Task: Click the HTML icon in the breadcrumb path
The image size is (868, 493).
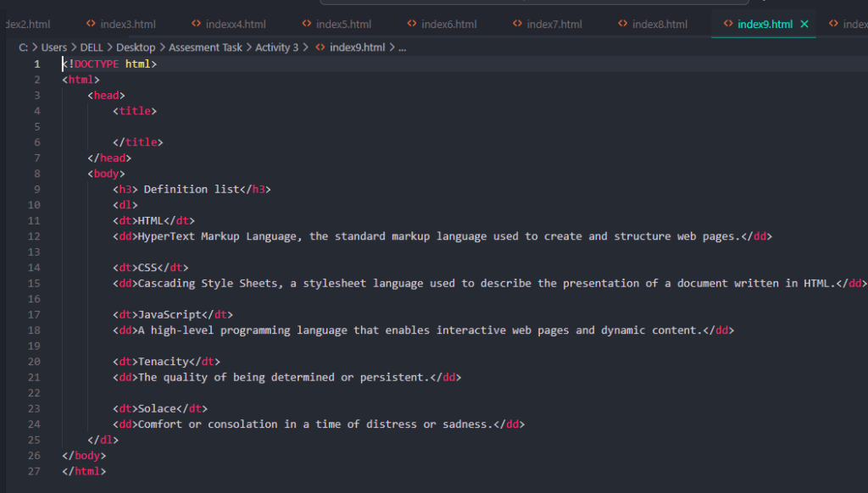Action: [321, 47]
